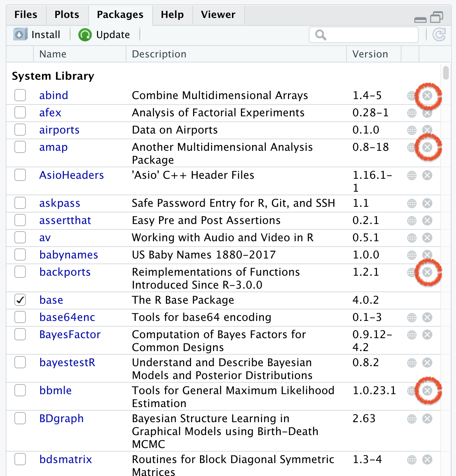Remove the bdsmatrix package
Screen dimensions: 456x476
tap(427, 460)
